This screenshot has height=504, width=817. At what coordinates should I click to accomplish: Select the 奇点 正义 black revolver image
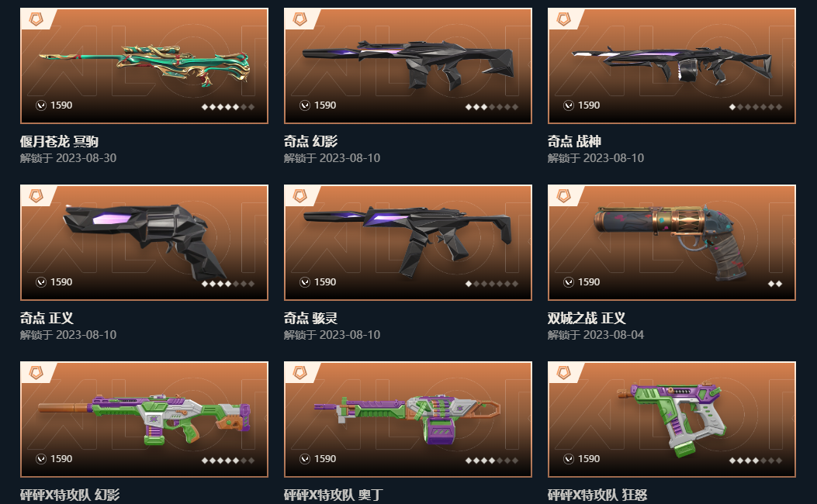(144, 242)
